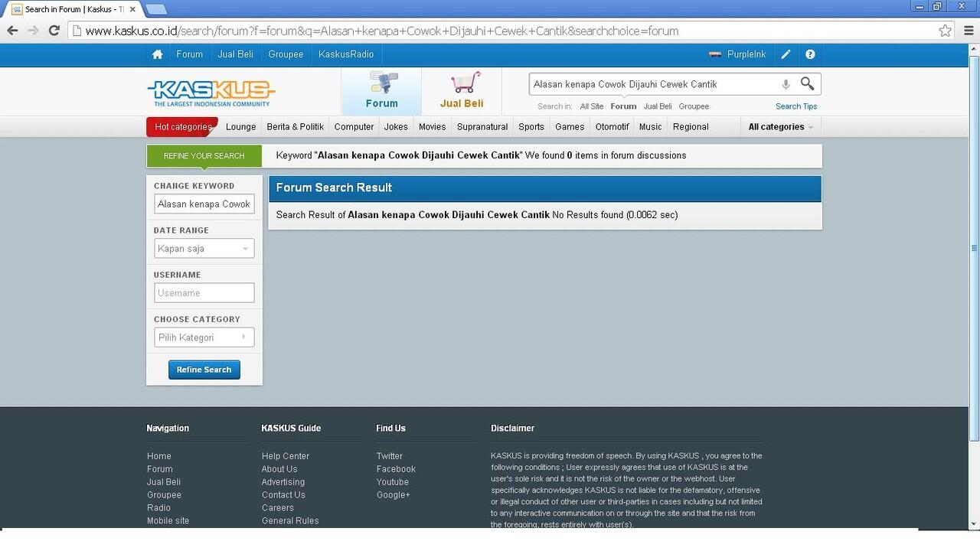Open footer Youtube link
This screenshot has height=551, width=980.
coord(393,482)
